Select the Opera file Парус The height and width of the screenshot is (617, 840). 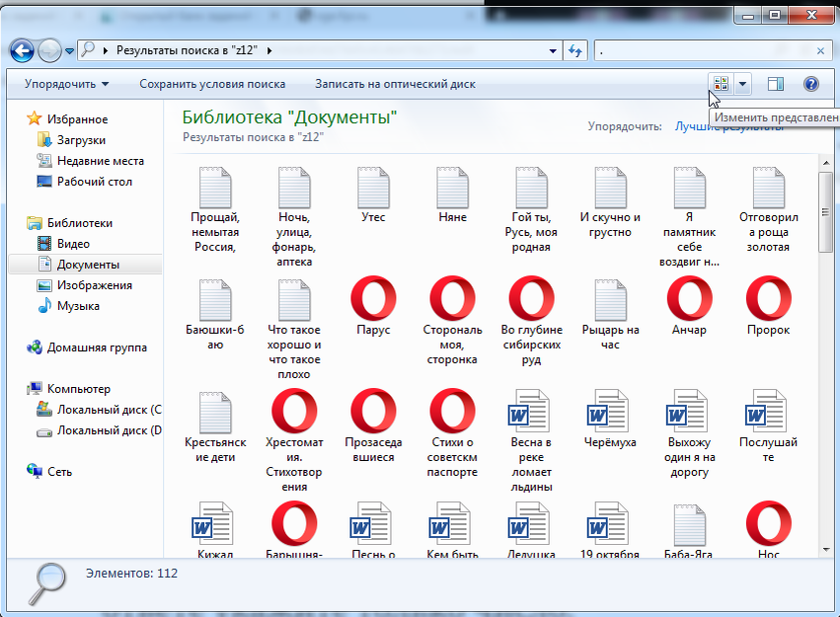click(x=373, y=307)
